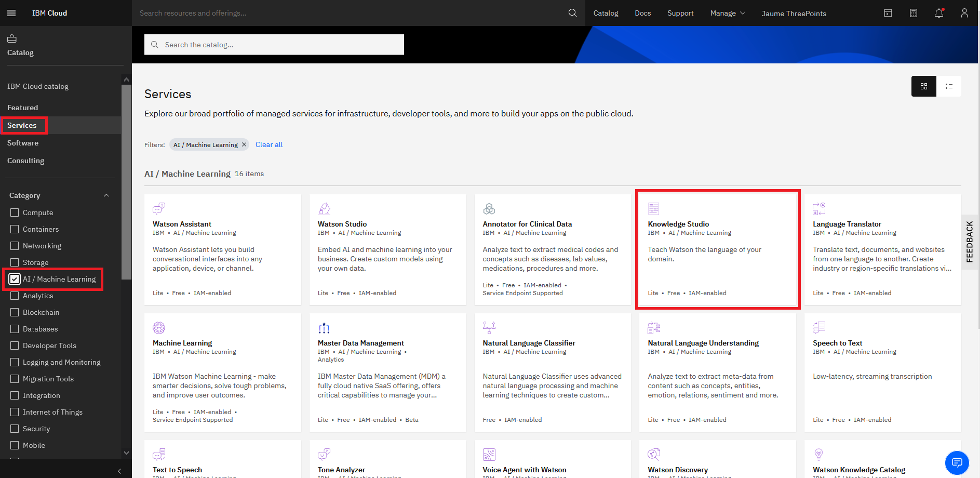
Task: Click the Machine Learning service icon
Action: [x=159, y=327]
